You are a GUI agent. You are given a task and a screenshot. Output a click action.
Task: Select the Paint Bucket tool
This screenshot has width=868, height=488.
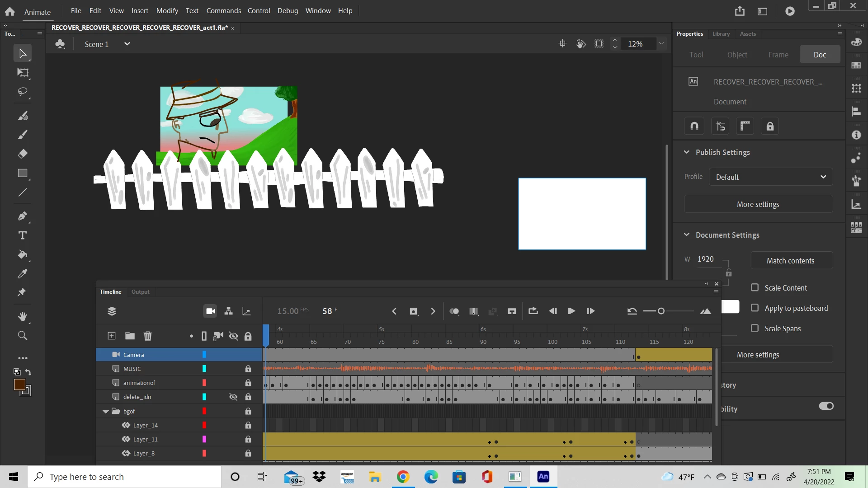pos(23,254)
